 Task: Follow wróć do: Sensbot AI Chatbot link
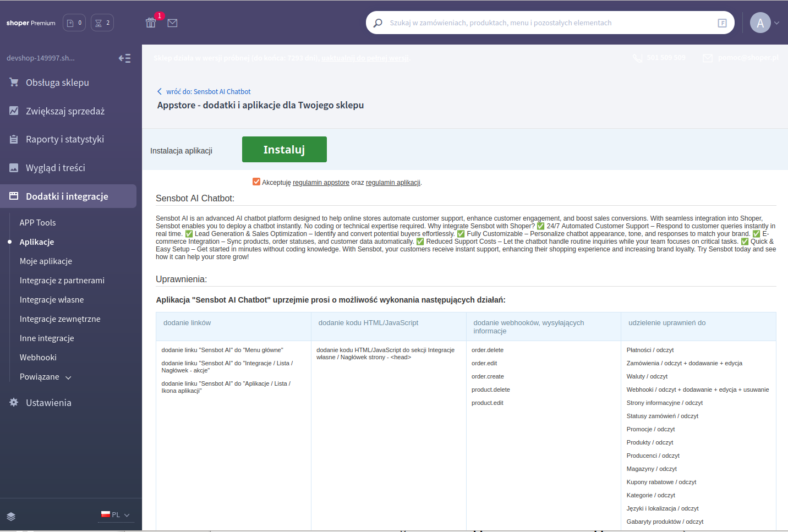(x=209, y=91)
